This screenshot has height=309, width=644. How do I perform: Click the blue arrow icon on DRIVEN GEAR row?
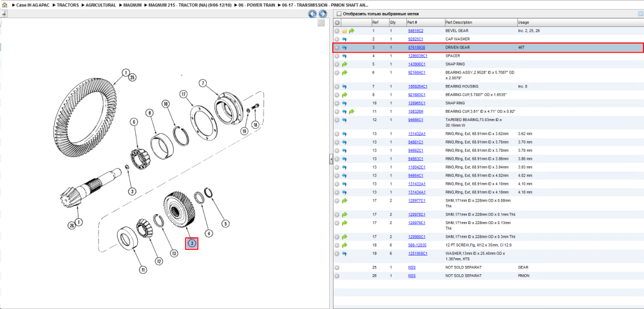(345, 48)
